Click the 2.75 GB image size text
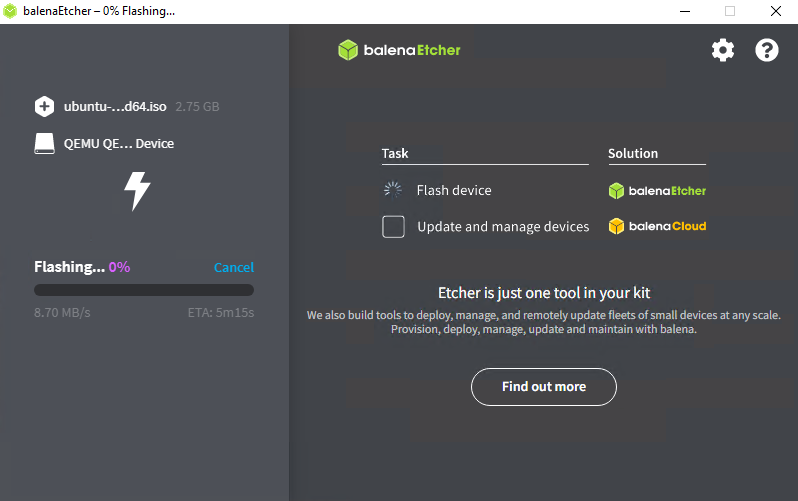The width and height of the screenshot is (798, 501). 197,106
